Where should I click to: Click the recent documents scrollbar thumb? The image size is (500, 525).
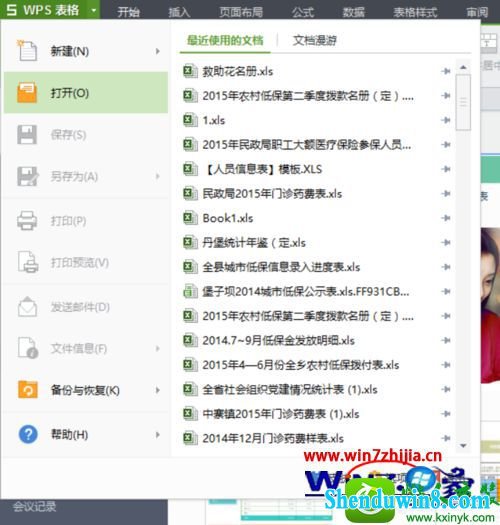click(463, 102)
